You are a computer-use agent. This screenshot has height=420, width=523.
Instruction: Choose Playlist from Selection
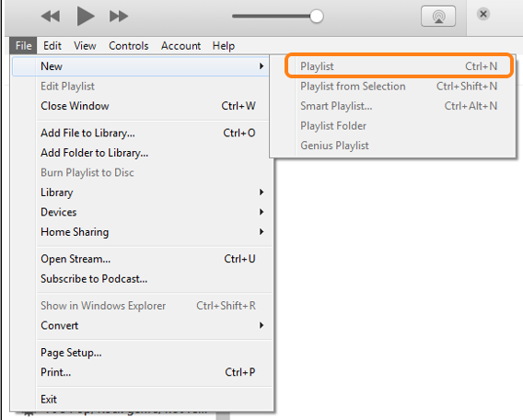point(393,87)
